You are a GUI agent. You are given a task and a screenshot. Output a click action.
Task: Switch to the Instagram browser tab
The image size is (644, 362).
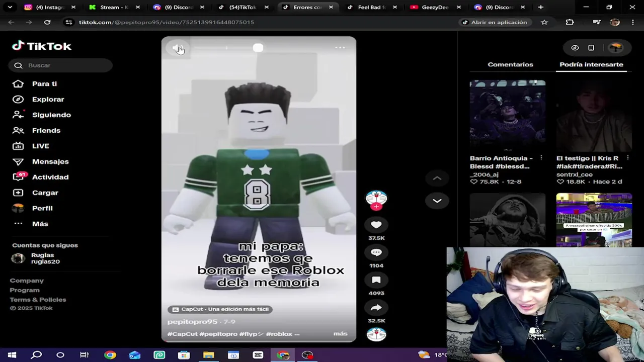coord(50,7)
